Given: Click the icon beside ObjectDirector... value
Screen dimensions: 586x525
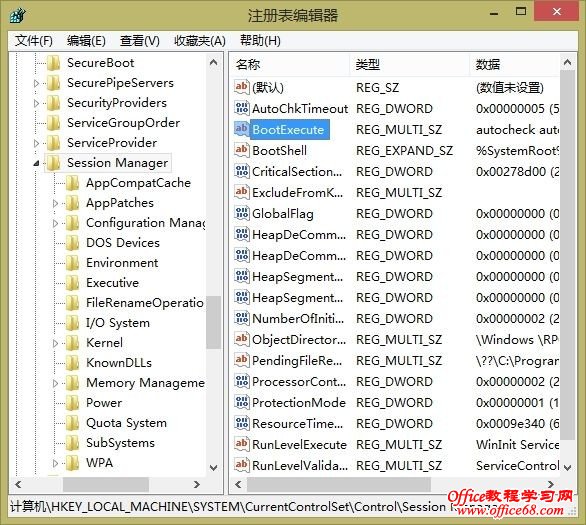Looking at the screenshot, I should pyautogui.click(x=241, y=339).
